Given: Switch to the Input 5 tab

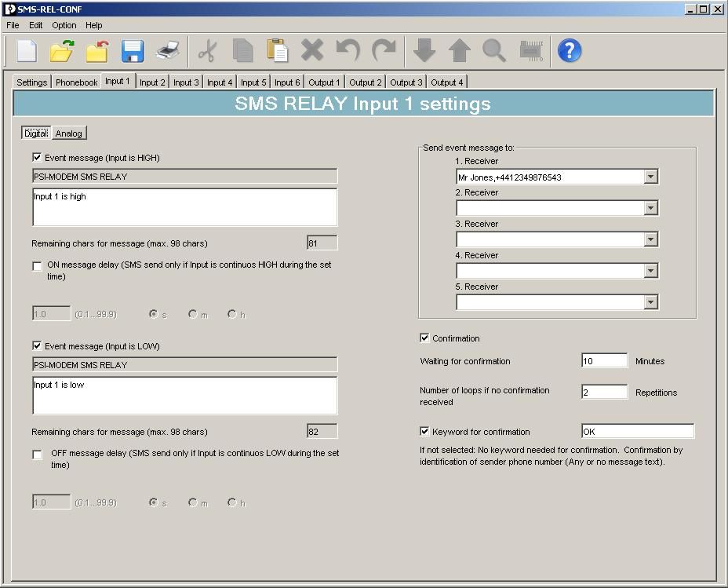Looking at the screenshot, I should 253,82.
